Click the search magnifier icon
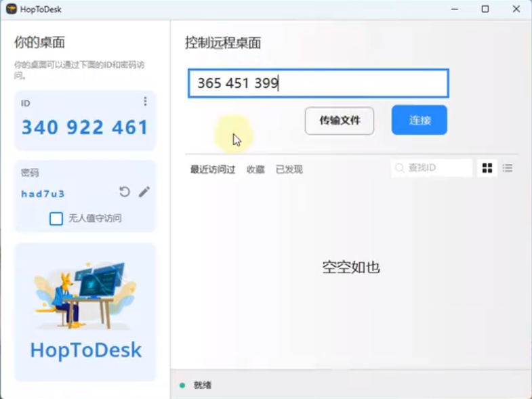The width and height of the screenshot is (532, 399). pyautogui.click(x=400, y=168)
